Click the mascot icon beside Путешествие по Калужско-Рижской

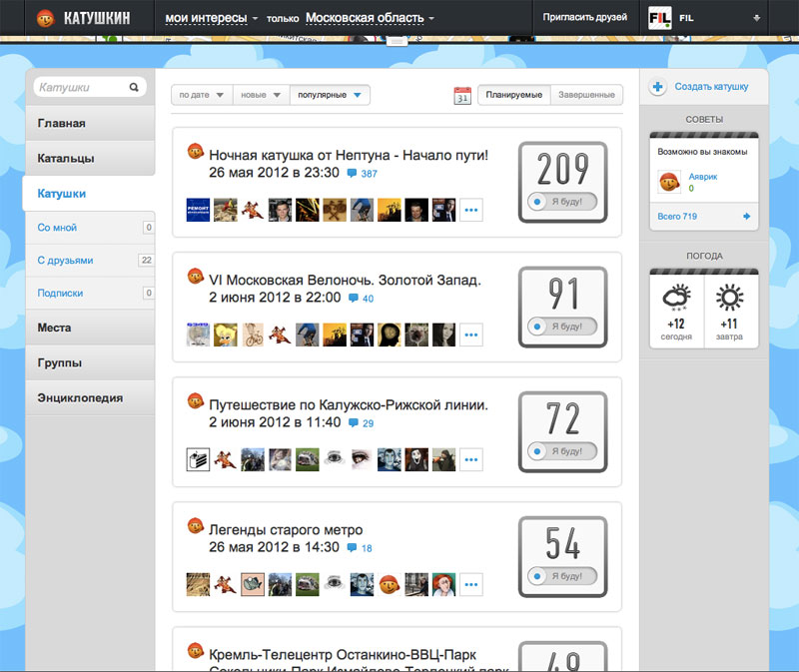pyautogui.click(x=196, y=401)
